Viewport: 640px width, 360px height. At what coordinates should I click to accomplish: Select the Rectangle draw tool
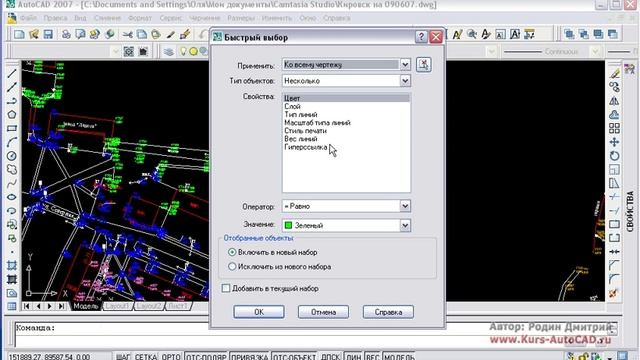[11, 129]
